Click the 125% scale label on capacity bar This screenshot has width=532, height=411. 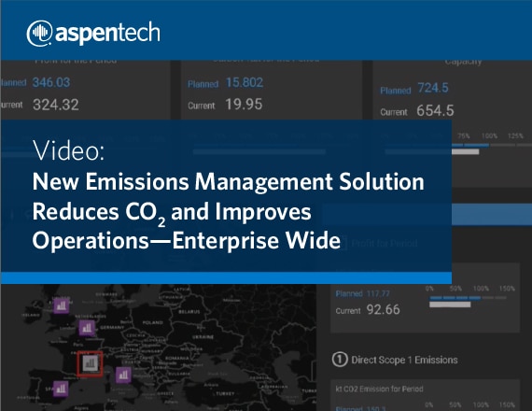[x=515, y=135]
